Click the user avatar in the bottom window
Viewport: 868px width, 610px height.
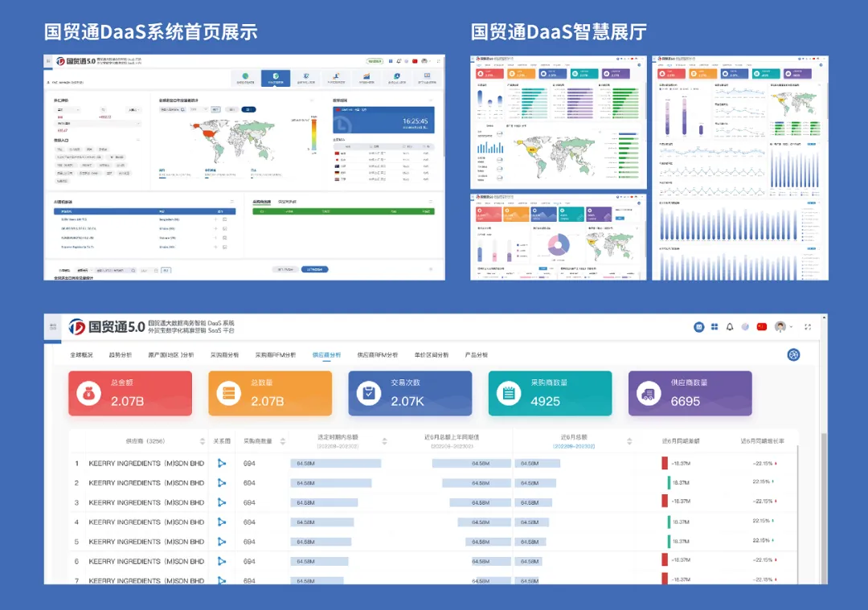pos(780,326)
